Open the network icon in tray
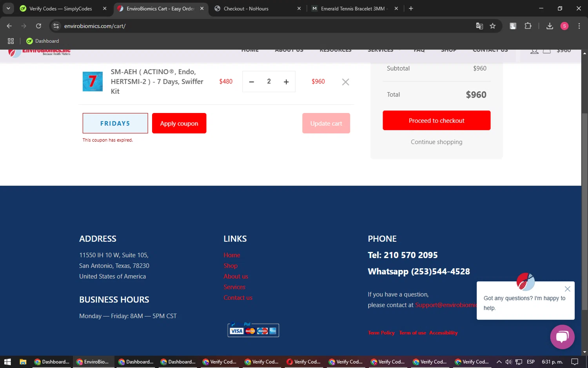The width and height of the screenshot is (588, 368). [x=519, y=362]
